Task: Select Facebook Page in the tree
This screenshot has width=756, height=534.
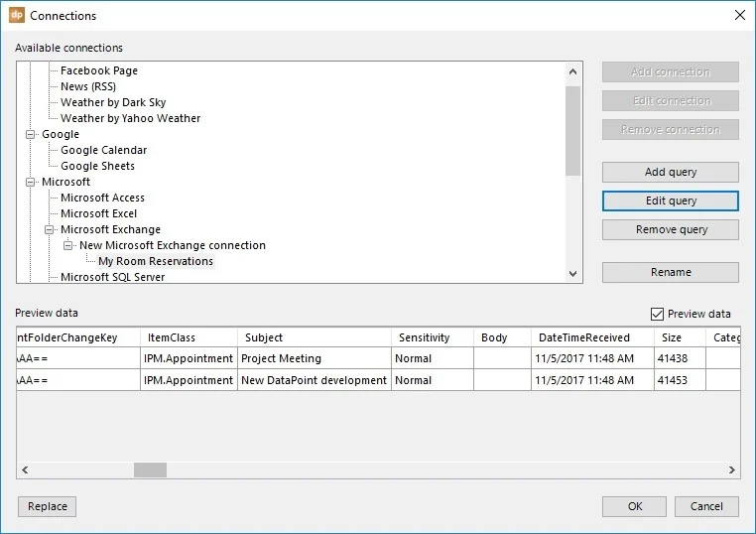Action: [x=99, y=70]
